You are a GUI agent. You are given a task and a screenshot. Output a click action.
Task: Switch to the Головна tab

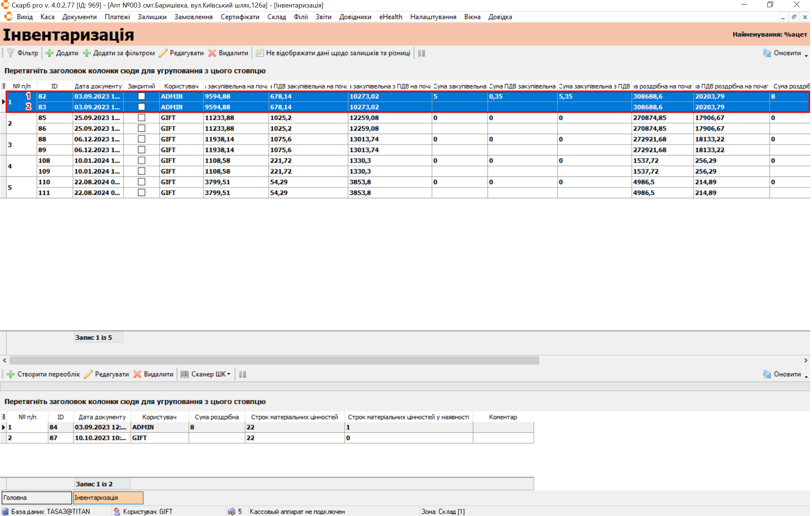point(36,498)
